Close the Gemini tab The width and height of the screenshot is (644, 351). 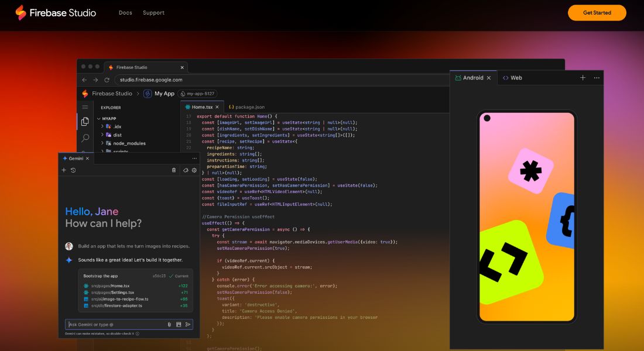(87, 159)
